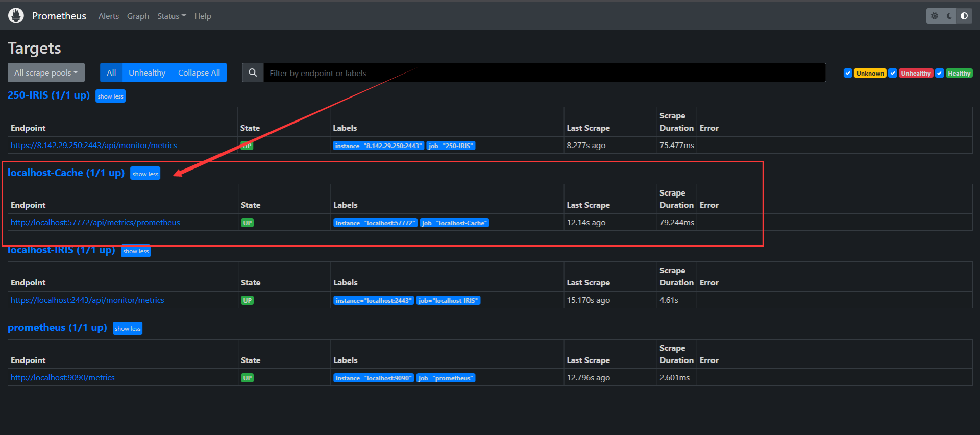
Task: Click the 2.601ms scrape duration value
Action: (674, 378)
